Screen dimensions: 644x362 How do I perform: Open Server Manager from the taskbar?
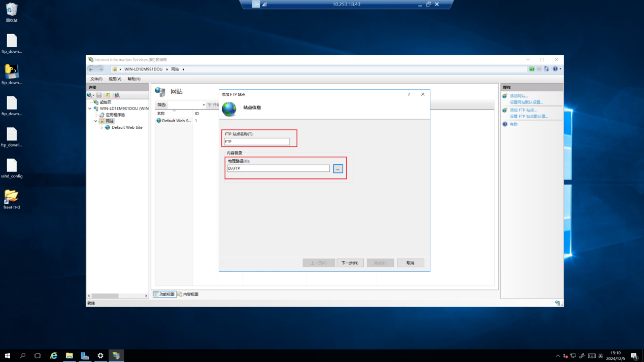point(85,356)
